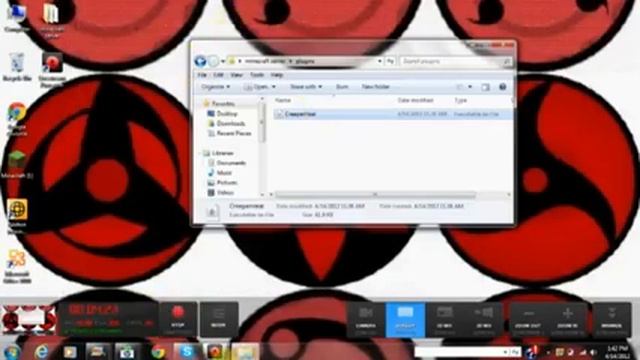Click the taskbar volume speaker icon
The height and width of the screenshot is (360, 640).
[593, 352]
